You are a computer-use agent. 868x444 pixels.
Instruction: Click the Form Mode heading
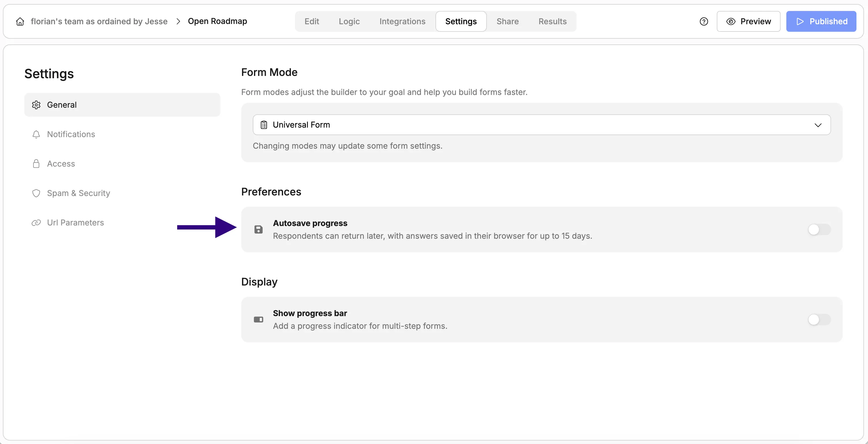pos(269,72)
